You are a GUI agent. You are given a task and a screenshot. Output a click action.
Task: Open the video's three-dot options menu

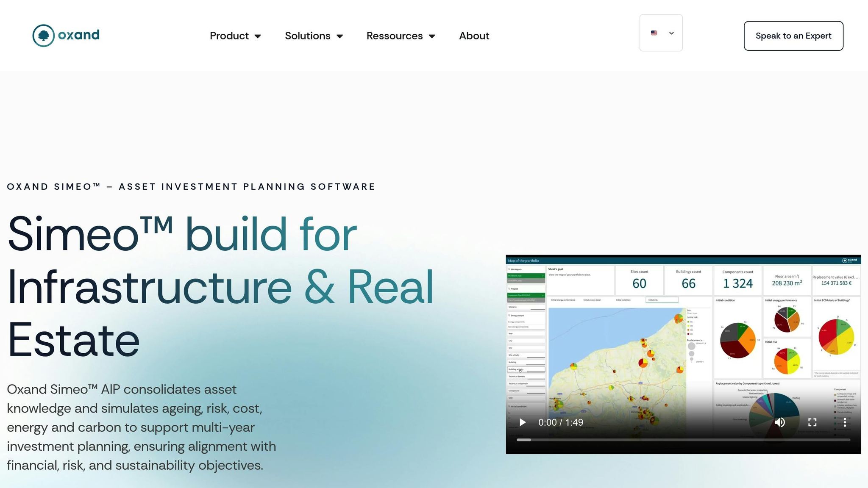click(x=845, y=422)
